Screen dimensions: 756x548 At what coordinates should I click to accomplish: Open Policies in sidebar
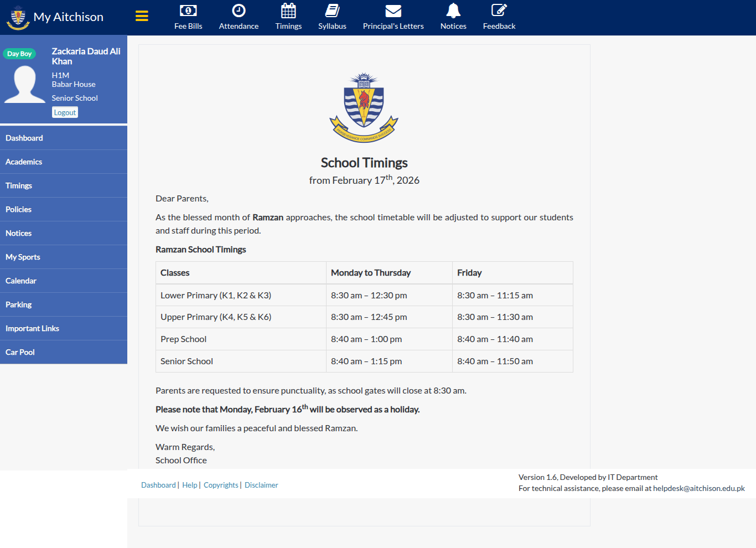64,209
